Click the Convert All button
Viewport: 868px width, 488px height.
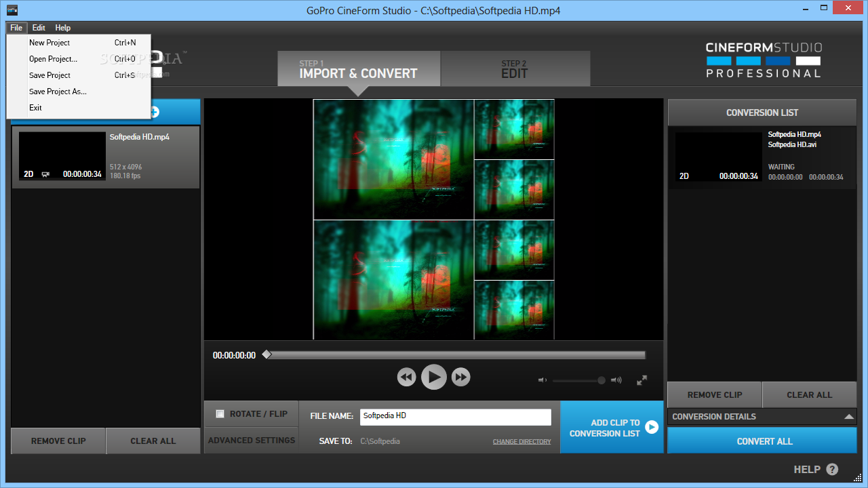[762, 441]
